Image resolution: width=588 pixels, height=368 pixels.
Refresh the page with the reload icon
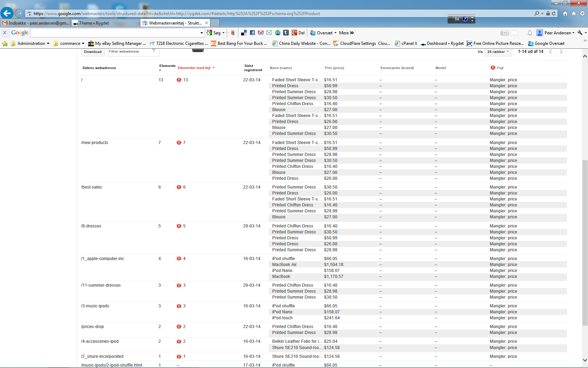tap(554, 13)
